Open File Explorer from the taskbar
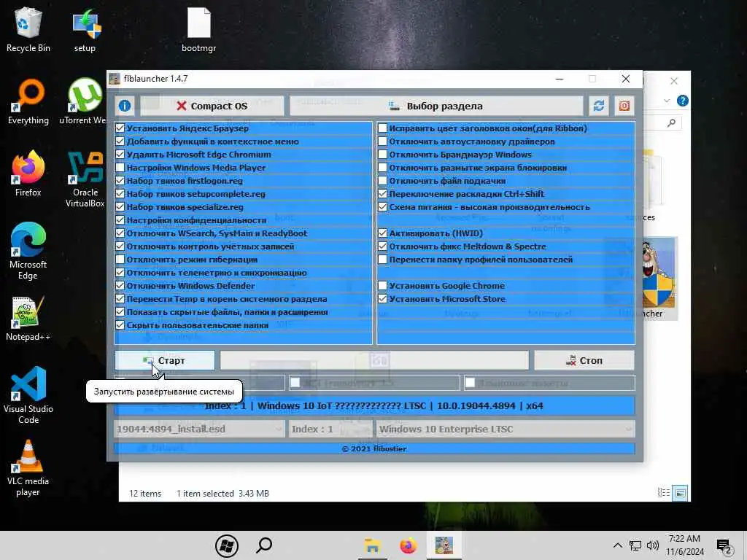Image resolution: width=747 pixels, height=560 pixels. click(372, 545)
